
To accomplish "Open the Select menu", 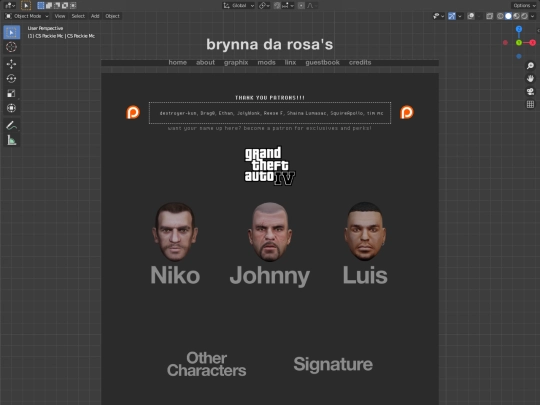I will 78,16.
